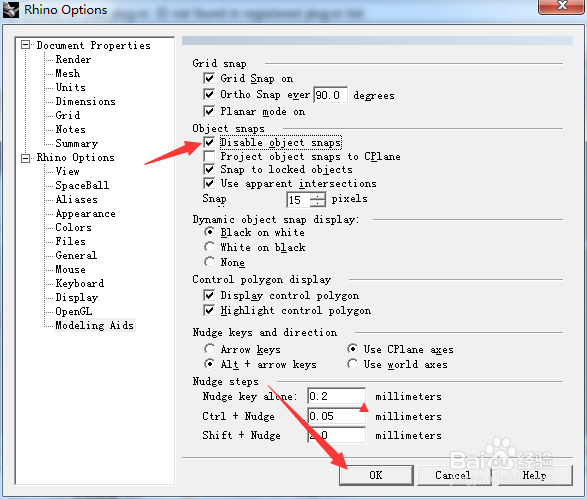The width and height of the screenshot is (587, 499).
Task: Select the Rhino Options tree label
Action: click(x=76, y=157)
